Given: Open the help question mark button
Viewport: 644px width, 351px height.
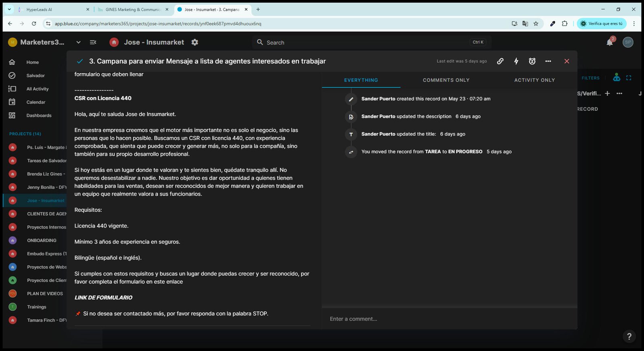Looking at the screenshot, I should click(x=629, y=336).
